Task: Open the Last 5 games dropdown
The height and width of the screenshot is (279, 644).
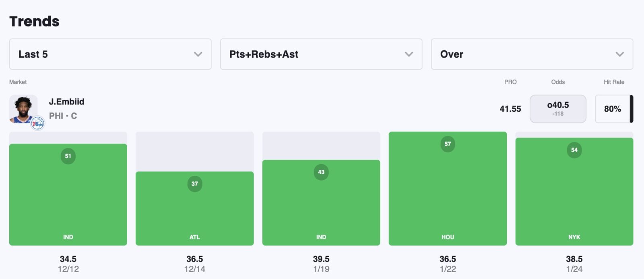Action: (x=110, y=54)
